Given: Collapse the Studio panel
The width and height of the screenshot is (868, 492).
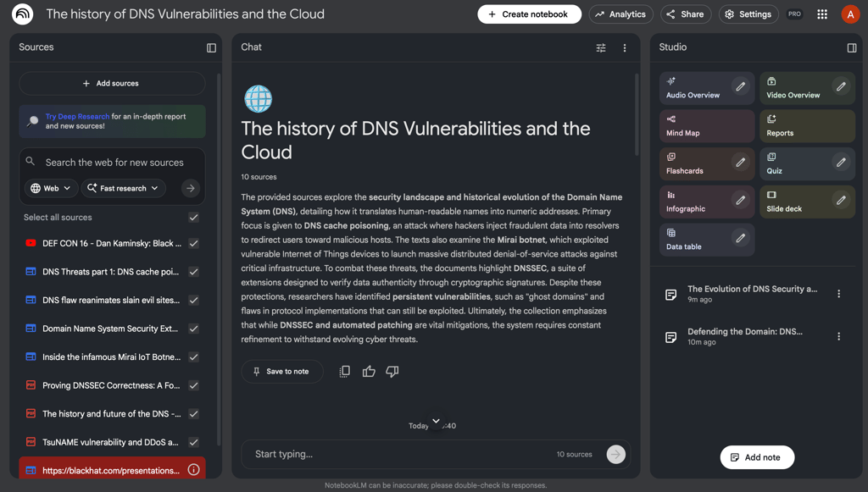Looking at the screenshot, I should 852,48.
